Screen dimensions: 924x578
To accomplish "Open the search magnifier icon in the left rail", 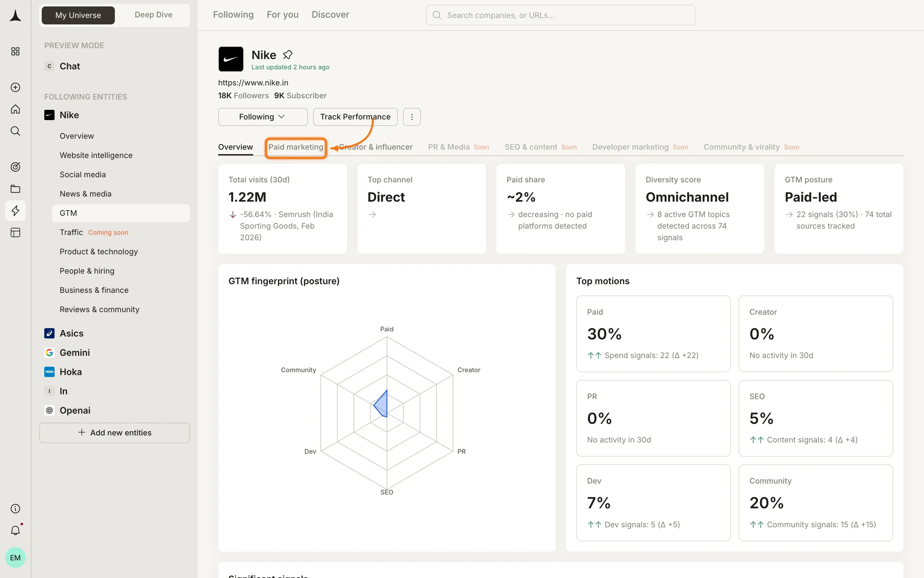I will tap(15, 131).
